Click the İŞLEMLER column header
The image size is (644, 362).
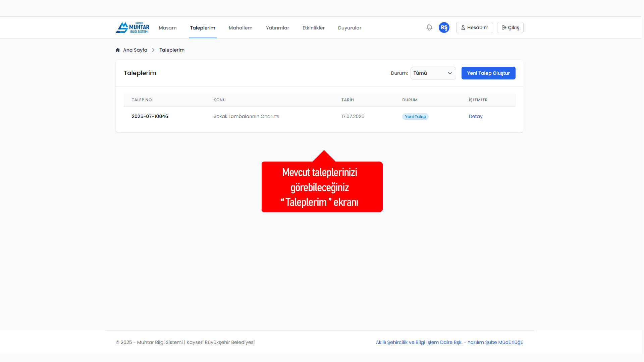coord(478,100)
